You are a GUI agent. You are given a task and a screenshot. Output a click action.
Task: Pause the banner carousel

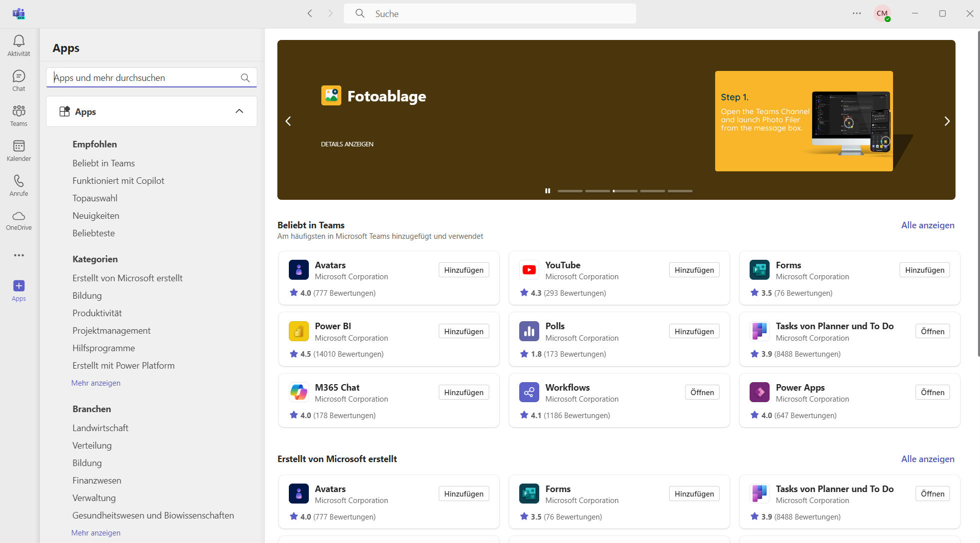[548, 191]
